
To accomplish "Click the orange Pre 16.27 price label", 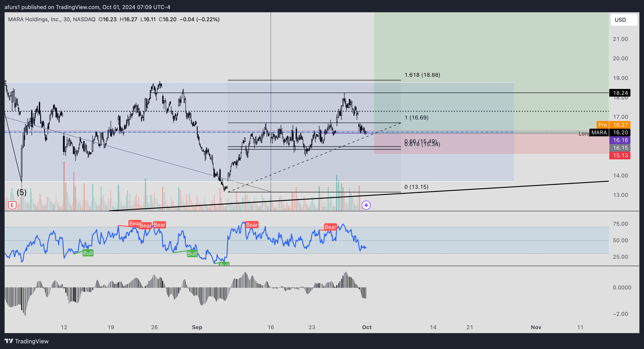I will 613,125.
